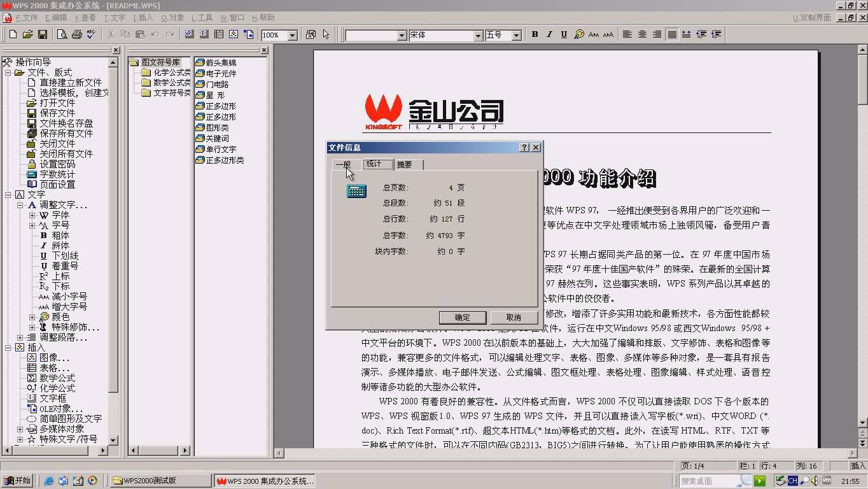Collapse the 文件、版式 tree node

(8, 73)
